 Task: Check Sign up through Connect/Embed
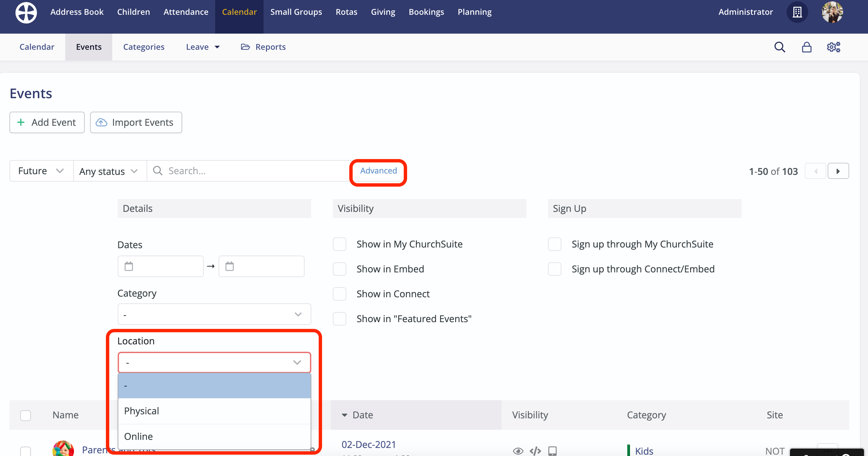pos(554,269)
